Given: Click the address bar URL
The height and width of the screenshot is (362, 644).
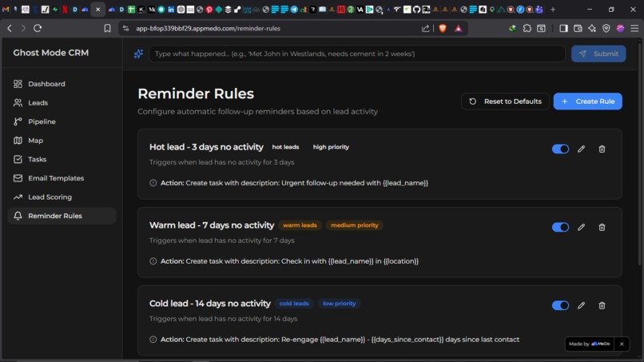Looking at the screenshot, I should [209, 28].
